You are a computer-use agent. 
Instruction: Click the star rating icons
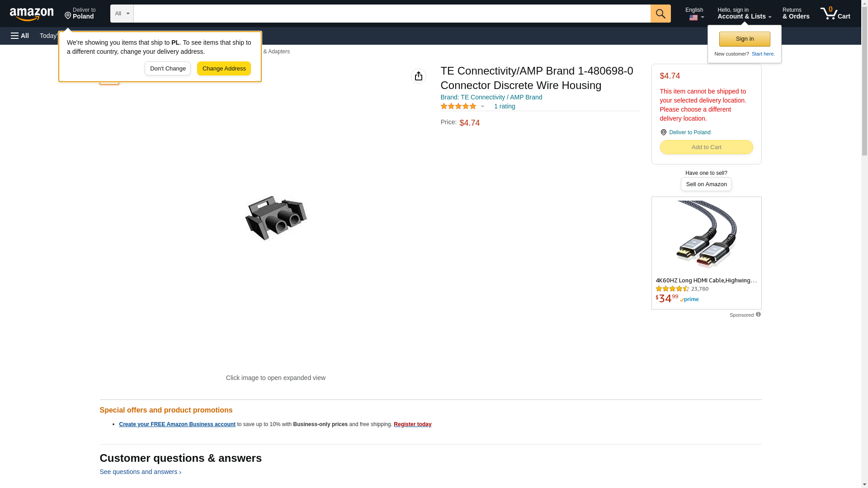pos(458,106)
